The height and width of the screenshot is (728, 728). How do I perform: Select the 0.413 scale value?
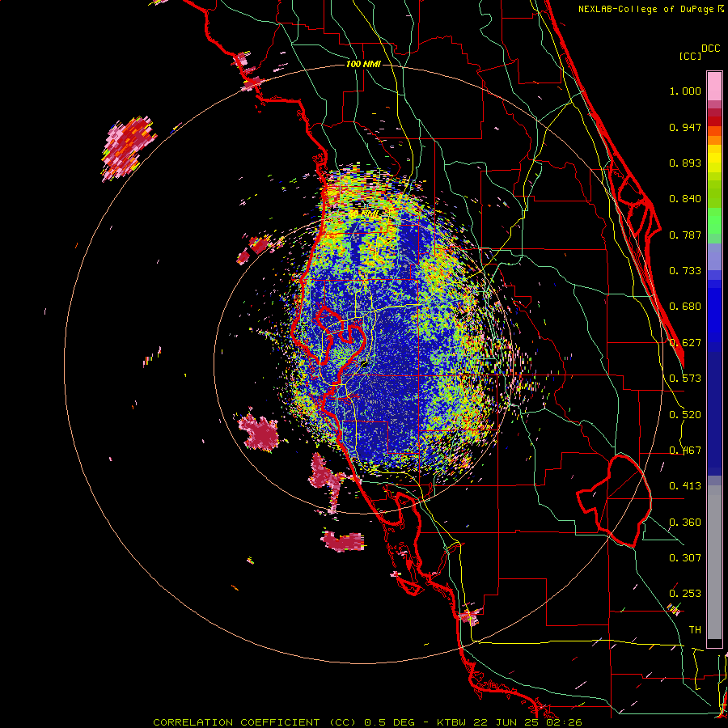click(685, 486)
